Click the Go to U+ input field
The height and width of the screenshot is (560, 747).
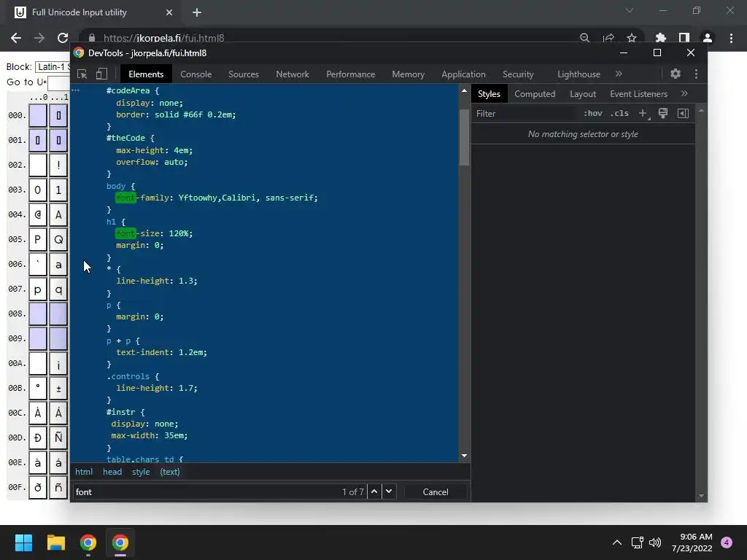pyautogui.click(x=58, y=82)
